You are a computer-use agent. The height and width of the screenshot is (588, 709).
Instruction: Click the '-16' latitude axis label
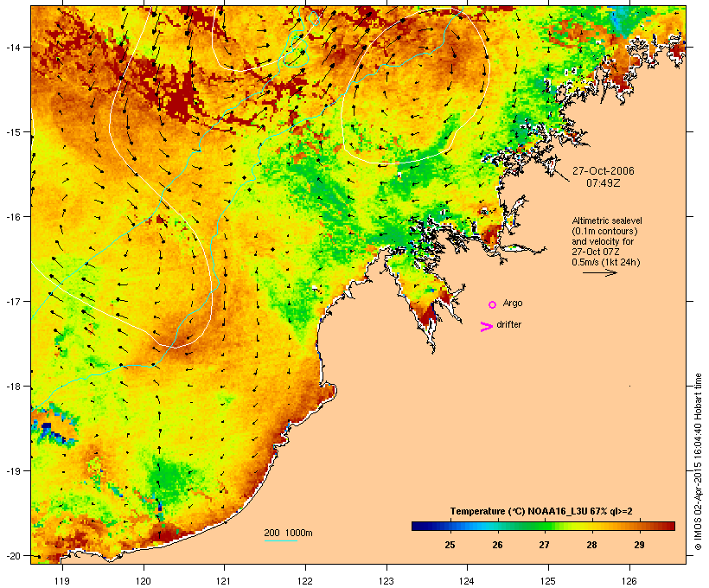(x=13, y=217)
